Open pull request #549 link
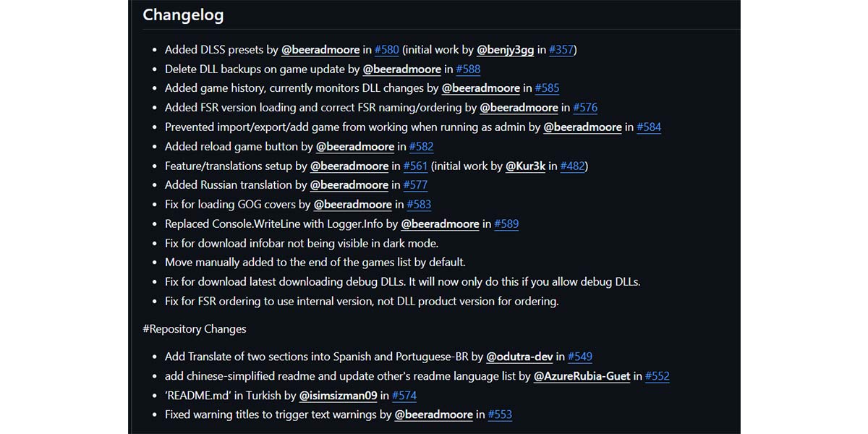 click(x=580, y=357)
